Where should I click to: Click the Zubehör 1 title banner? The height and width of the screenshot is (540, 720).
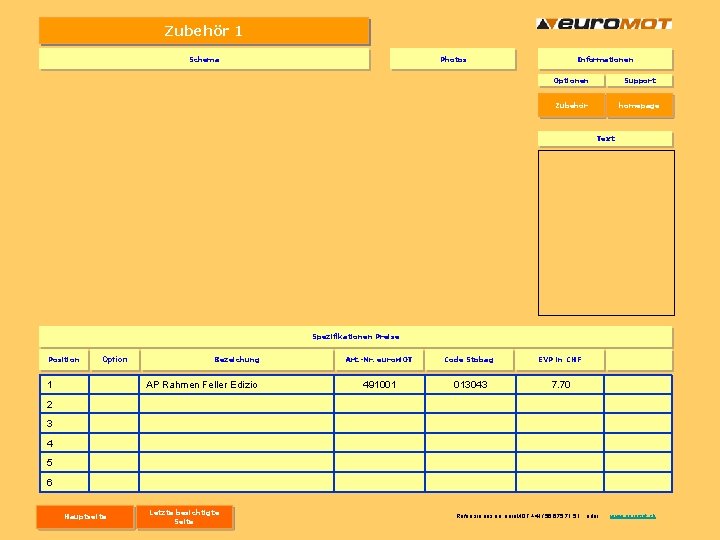pos(204,31)
